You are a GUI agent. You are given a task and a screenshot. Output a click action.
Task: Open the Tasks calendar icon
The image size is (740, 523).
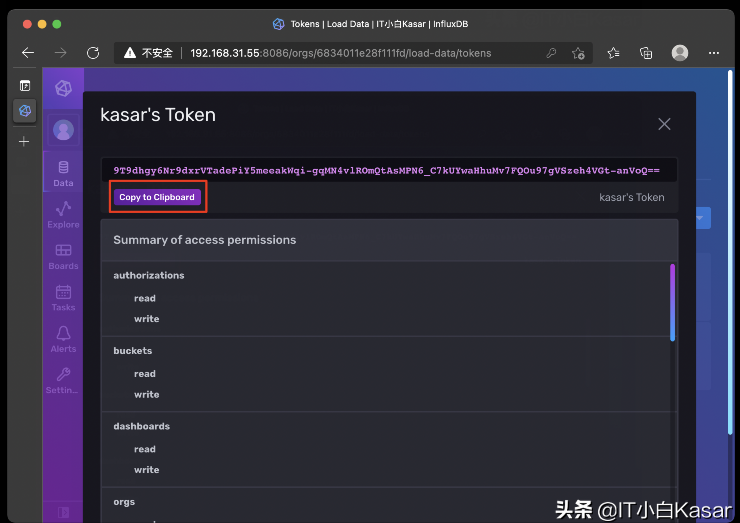click(x=63, y=292)
